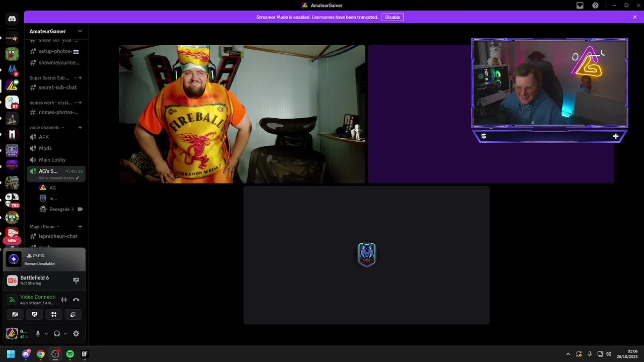Open volume control in system tray
644x362 pixels.
tap(609, 354)
